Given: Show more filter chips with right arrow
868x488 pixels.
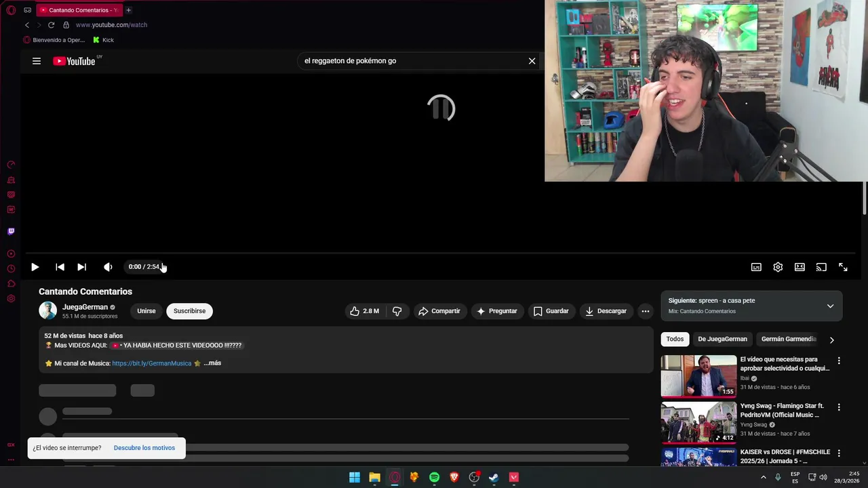Looking at the screenshot, I should click(831, 340).
